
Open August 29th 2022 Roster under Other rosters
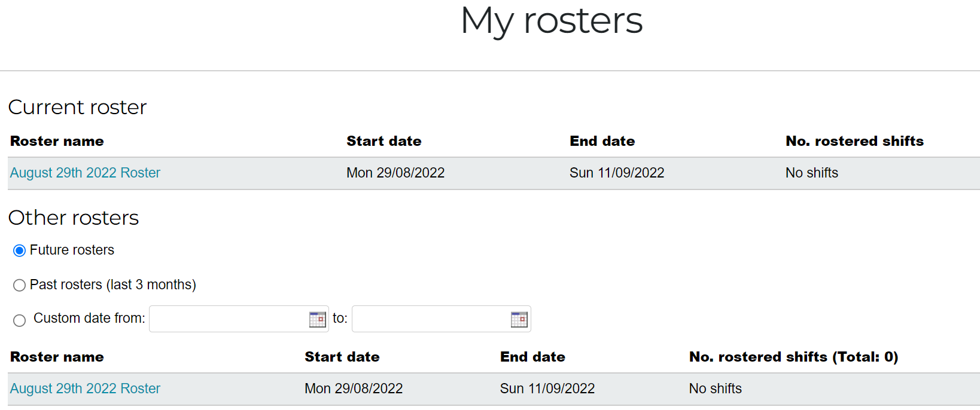click(85, 388)
